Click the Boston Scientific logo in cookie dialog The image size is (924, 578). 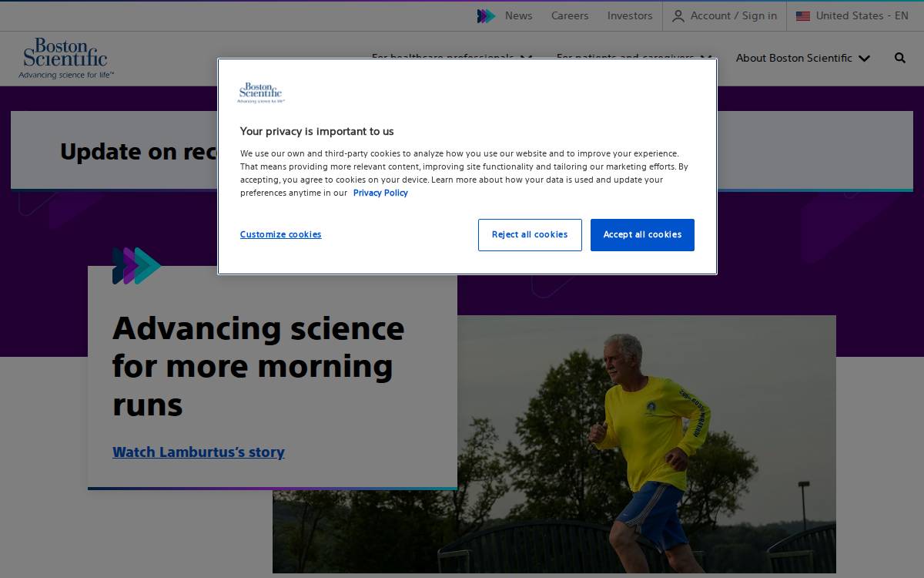261,92
